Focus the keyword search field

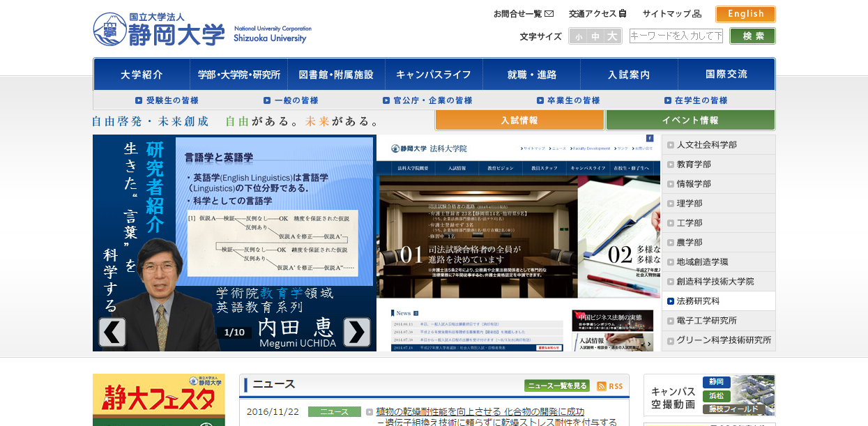tap(676, 36)
